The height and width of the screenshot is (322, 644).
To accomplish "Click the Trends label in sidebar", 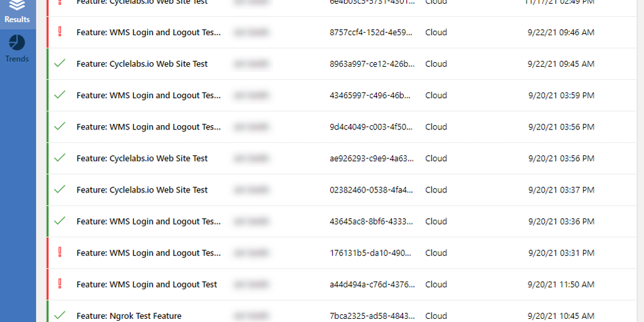I will [17, 58].
